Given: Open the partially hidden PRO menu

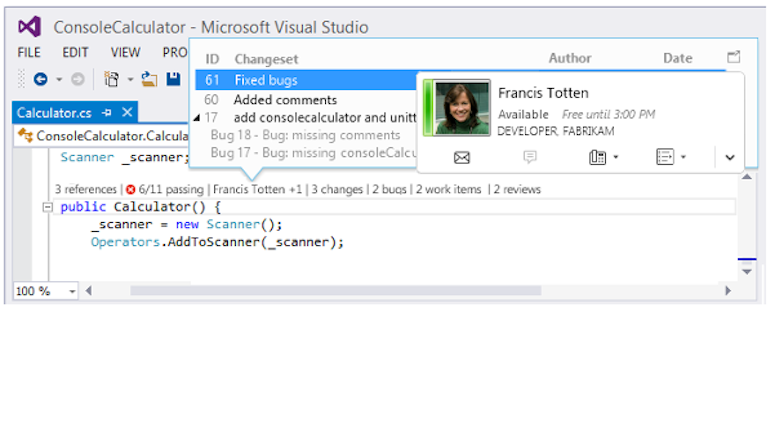Looking at the screenshot, I should click(x=175, y=52).
